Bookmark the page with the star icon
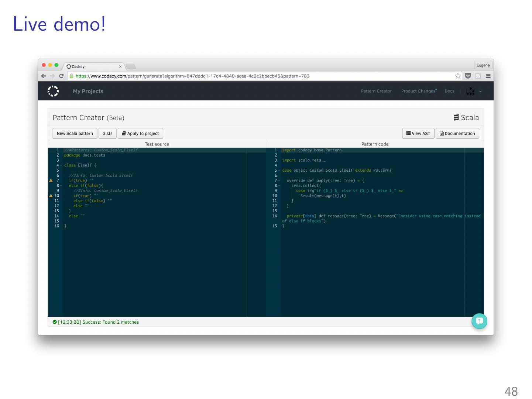The image size is (532, 399). 458,76
